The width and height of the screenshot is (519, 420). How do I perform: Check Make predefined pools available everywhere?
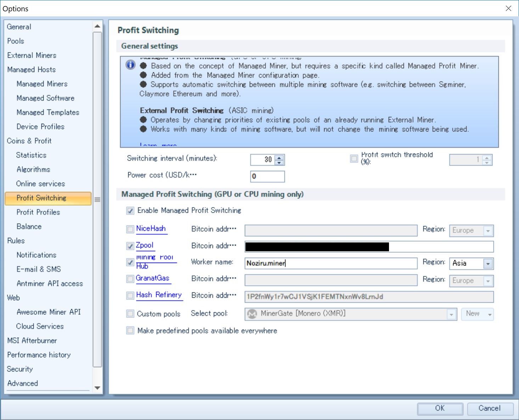(130, 330)
